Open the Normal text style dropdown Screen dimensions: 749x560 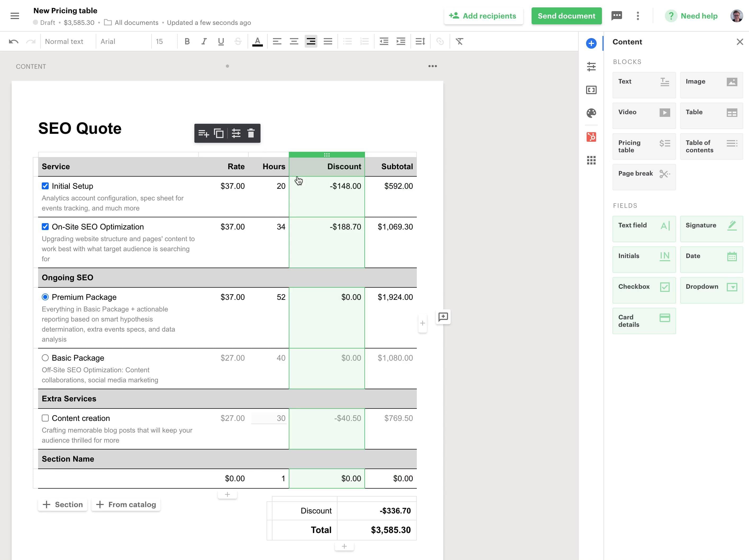(x=68, y=41)
